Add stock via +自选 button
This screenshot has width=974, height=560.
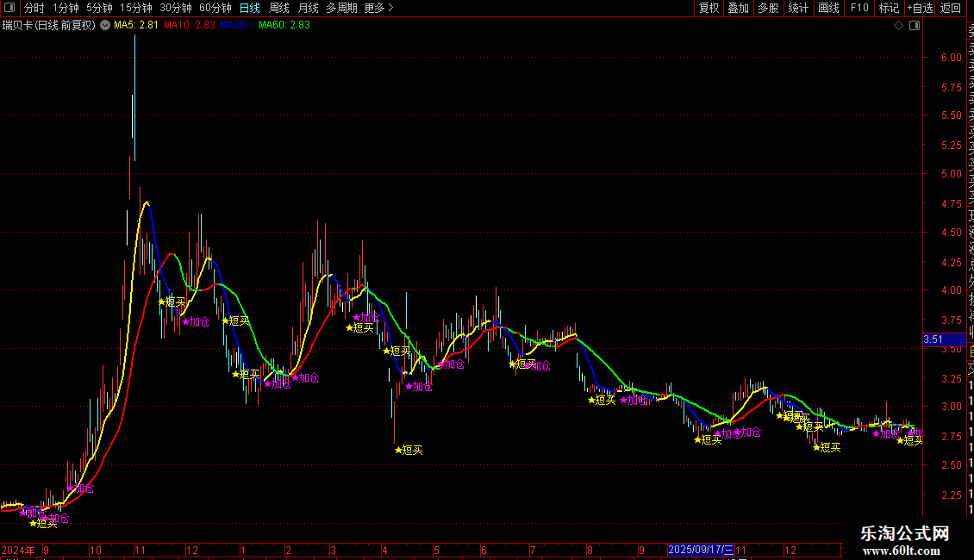click(919, 8)
